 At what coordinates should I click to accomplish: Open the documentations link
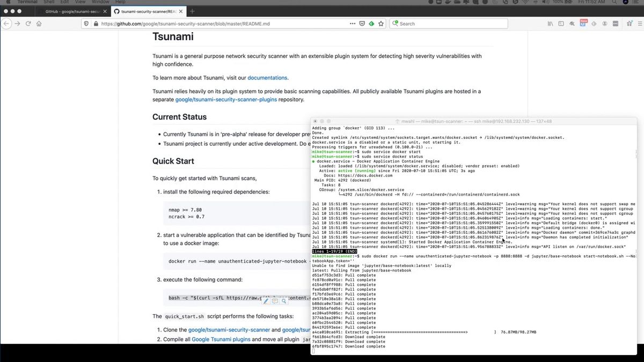(x=267, y=77)
